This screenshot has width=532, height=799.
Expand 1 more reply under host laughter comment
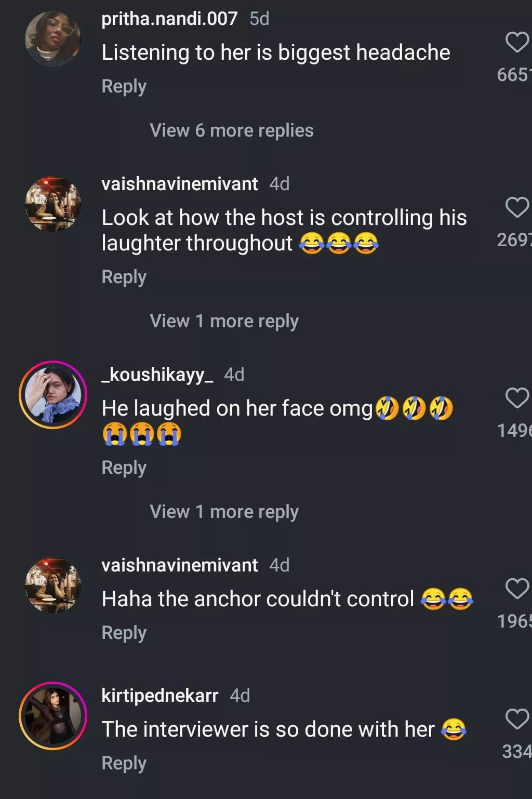click(224, 321)
